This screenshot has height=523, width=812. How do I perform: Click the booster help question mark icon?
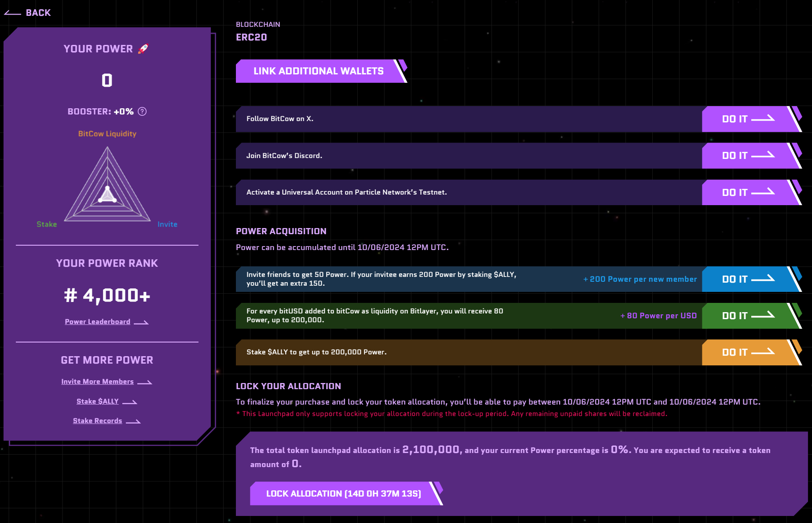point(142,111)
